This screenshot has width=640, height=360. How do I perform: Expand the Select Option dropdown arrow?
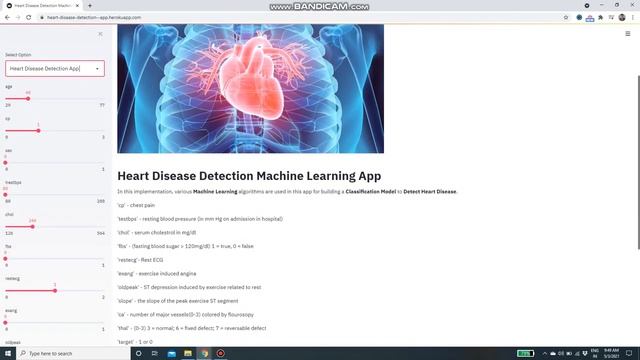97,69
